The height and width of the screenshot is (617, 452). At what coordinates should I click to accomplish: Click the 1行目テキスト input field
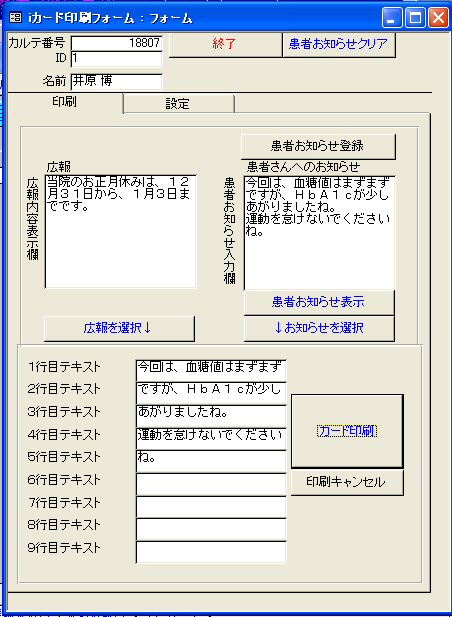point(211,370)
